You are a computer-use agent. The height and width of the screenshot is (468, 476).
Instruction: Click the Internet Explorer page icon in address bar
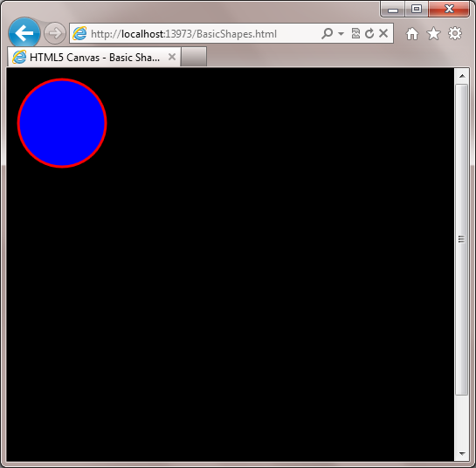click(x=79, y=33)
